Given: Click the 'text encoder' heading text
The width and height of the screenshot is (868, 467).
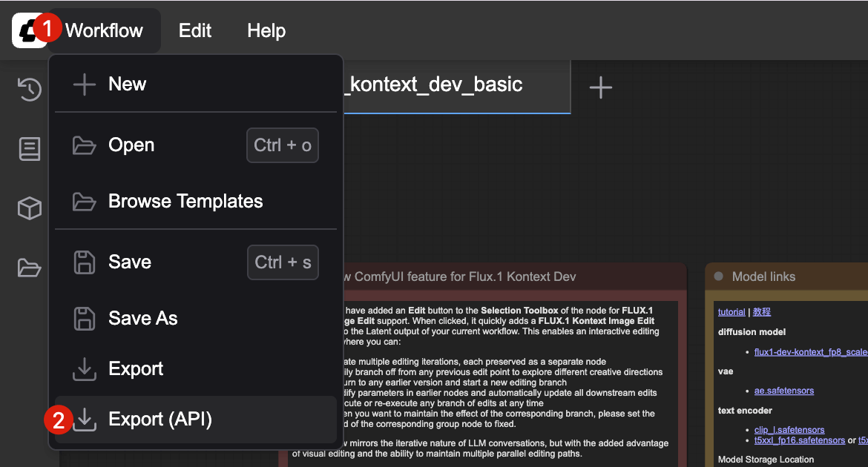Looking at the screenshot, I should click(x=745, y=411).
